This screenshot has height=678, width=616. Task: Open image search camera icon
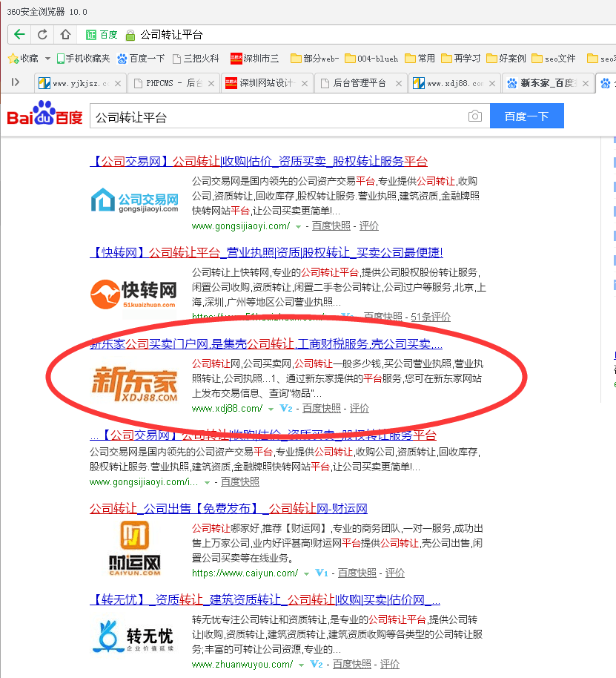point(474,116)
